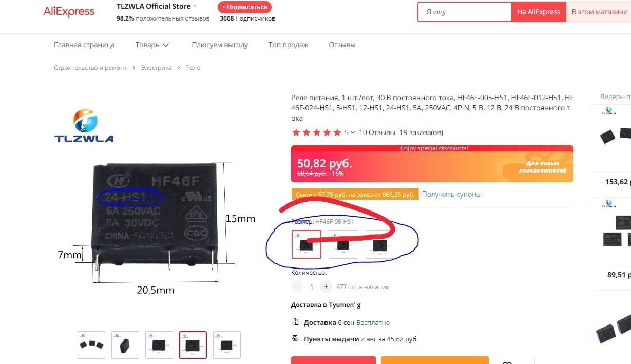Open the Топ продаж tab

coord(288,45)
